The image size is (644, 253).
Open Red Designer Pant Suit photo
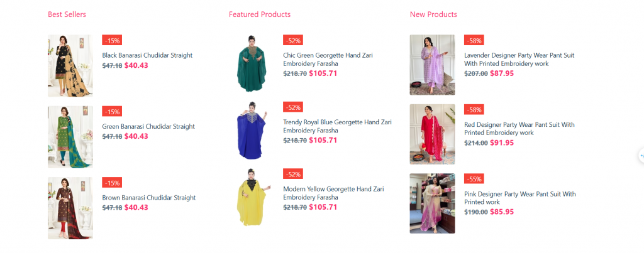pyautogui.click(x=432, y=134)
